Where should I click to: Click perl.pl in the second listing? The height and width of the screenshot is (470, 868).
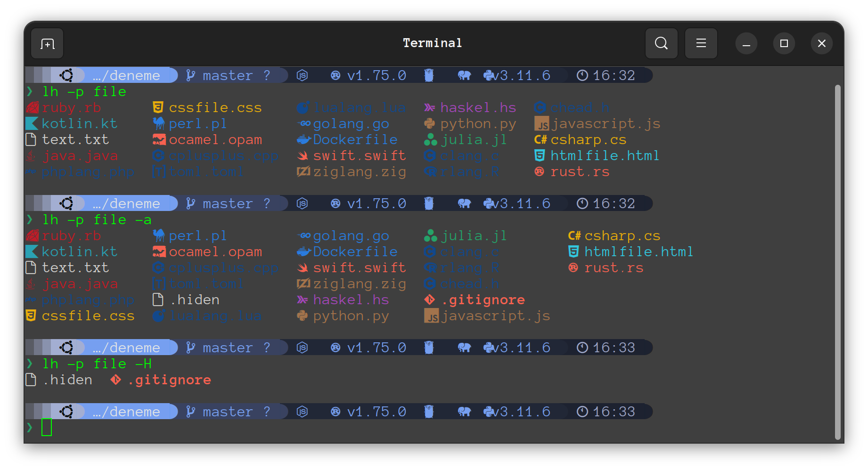tap(198, 235)
